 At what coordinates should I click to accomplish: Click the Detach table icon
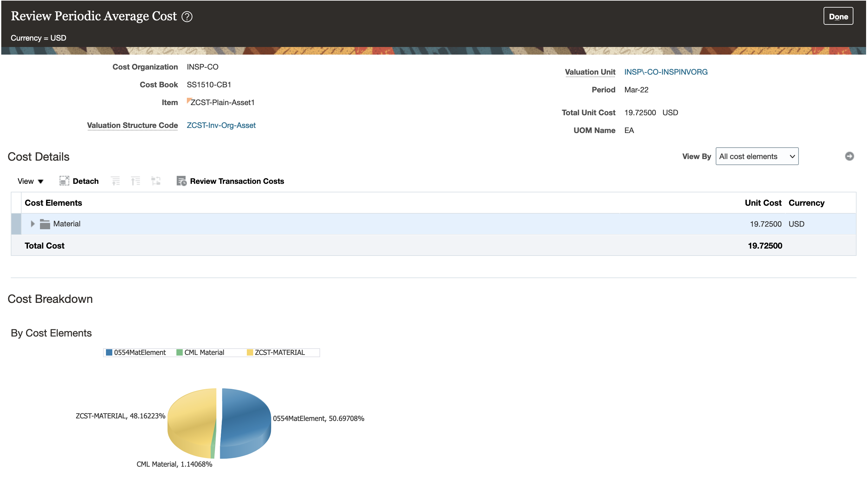point(64,181)
